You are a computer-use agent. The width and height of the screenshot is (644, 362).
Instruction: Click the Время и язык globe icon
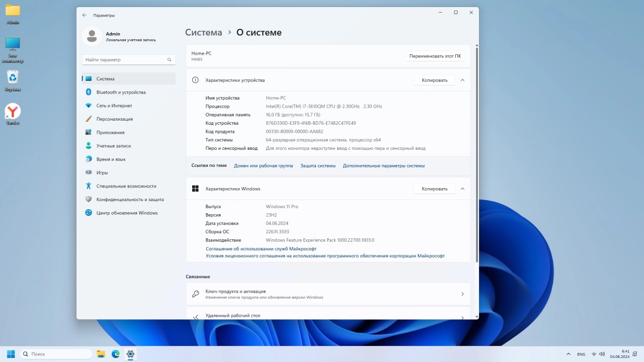89,159
